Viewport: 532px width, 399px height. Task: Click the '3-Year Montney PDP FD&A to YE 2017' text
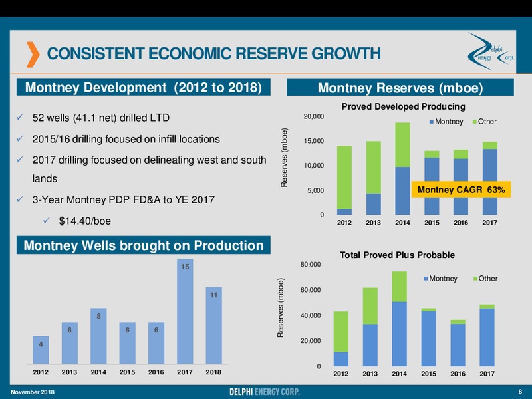click(x=123, y=199)
